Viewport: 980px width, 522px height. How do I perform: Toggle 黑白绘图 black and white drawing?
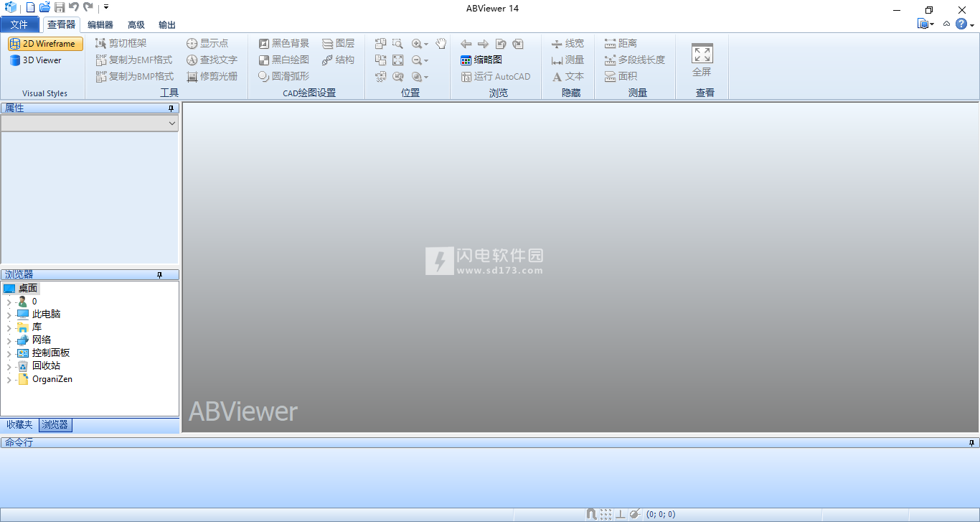[284, 60]
